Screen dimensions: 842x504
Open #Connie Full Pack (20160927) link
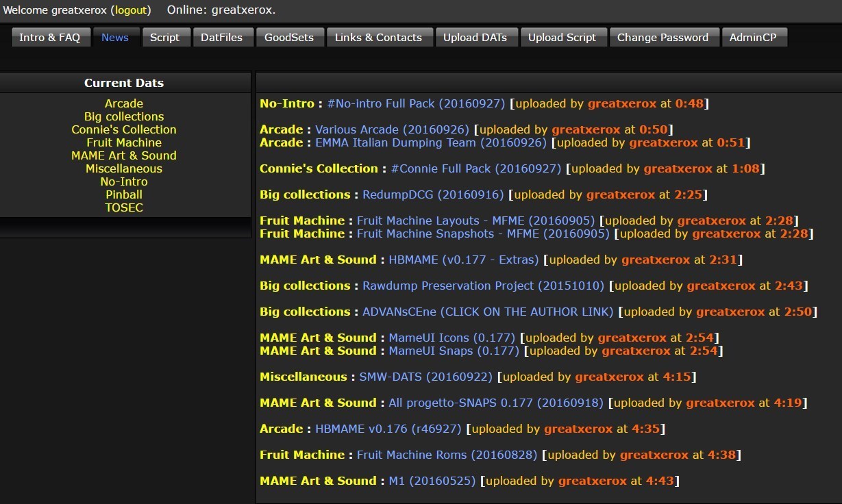coord(476,168)
